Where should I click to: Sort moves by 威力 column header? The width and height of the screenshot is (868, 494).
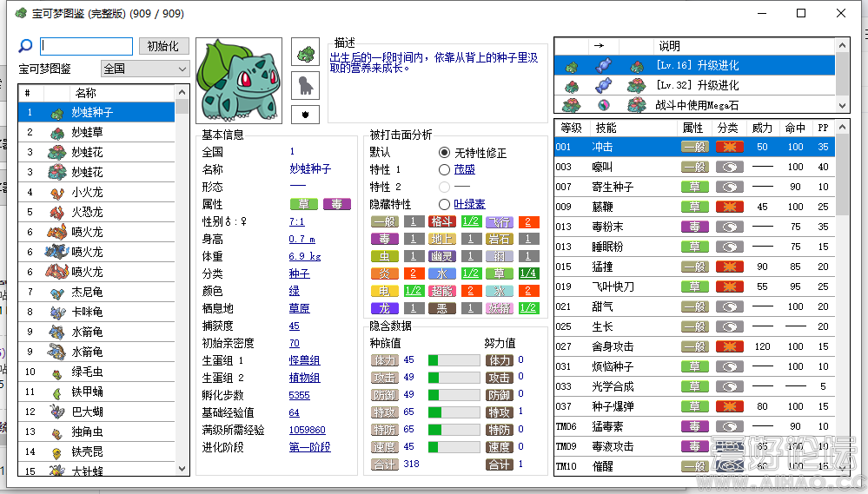tap(762, 128)
